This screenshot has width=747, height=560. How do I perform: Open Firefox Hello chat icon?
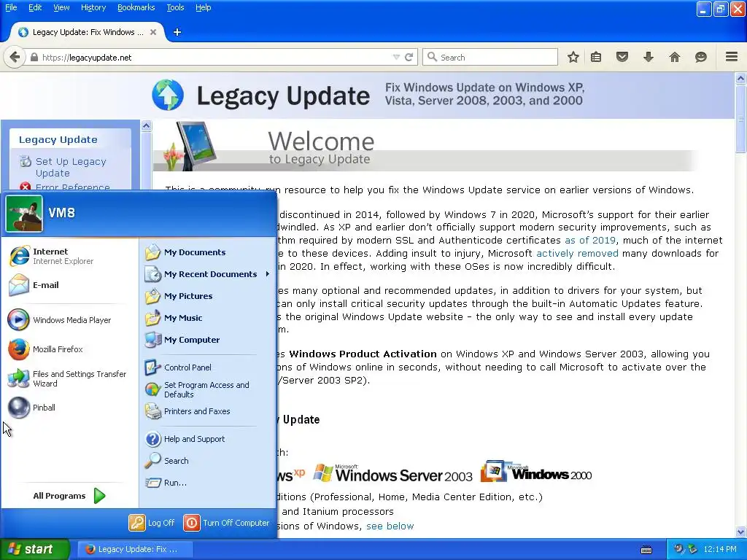coord(701,58)
